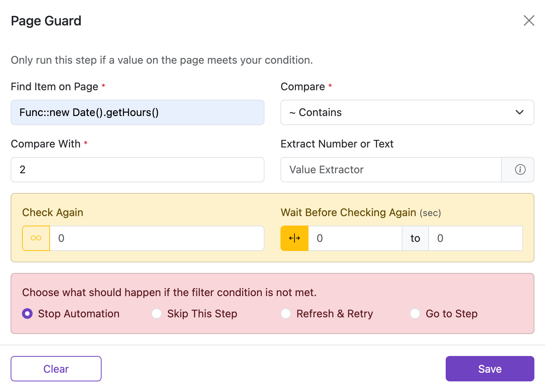Image resolution: width=545 pixels, height=392 pixels.
Task: Focus the Find Item on Page field
Action: pos(138,112)
